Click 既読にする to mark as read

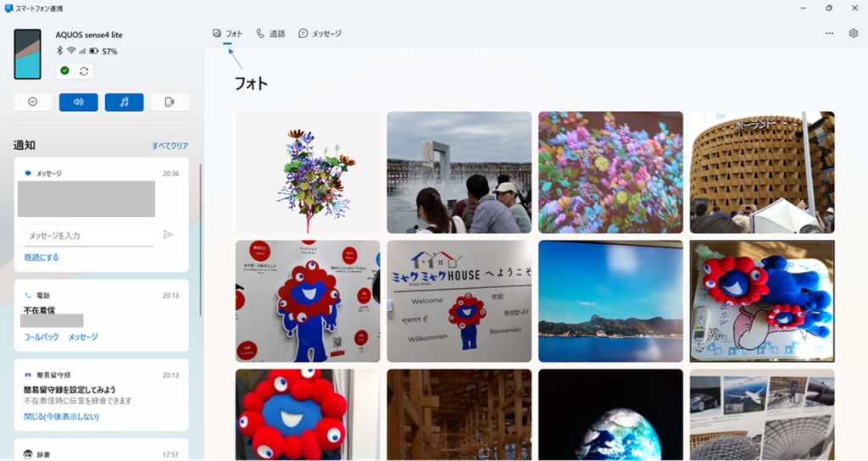42,257
